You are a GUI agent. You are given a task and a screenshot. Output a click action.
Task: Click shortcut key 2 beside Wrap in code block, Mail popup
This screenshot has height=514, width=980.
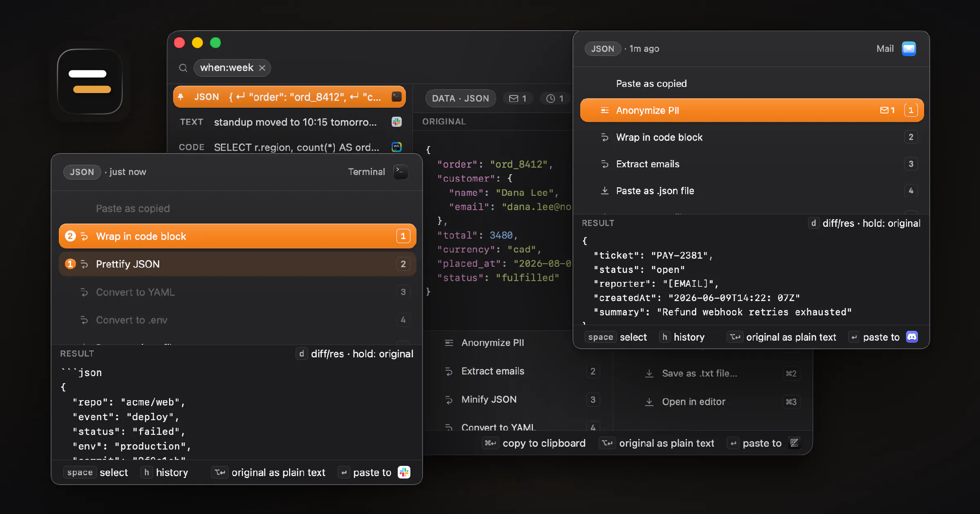911,137
